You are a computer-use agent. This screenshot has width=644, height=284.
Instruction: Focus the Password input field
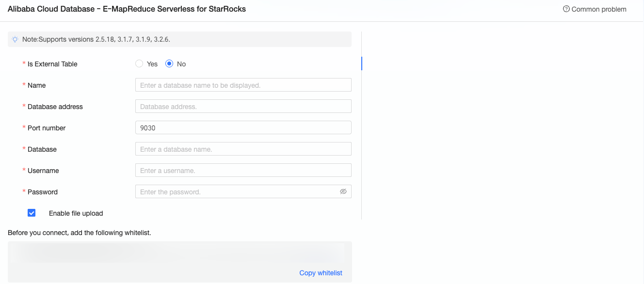(x=238, y=191)
